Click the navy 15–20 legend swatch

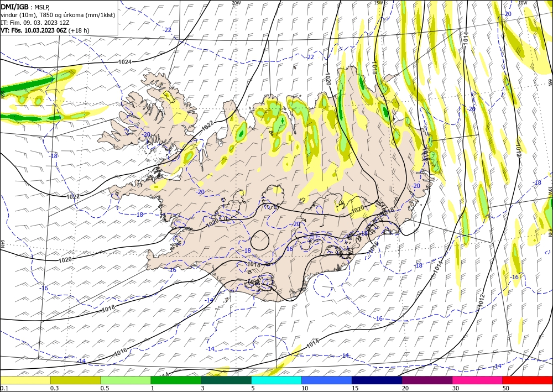377,380
